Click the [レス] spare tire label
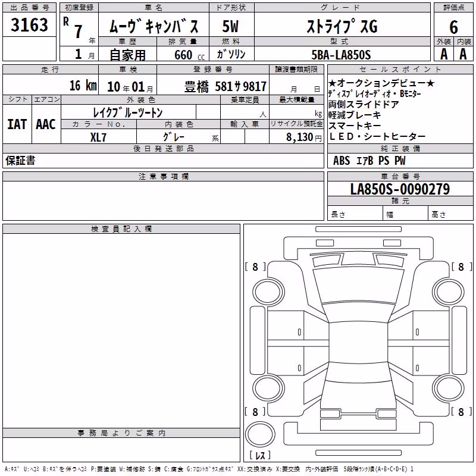The image size is (476, 476). pos(260,455)
